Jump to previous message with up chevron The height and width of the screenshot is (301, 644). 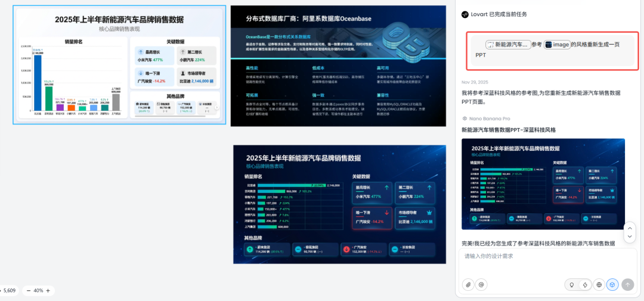[x=630, y=228]
